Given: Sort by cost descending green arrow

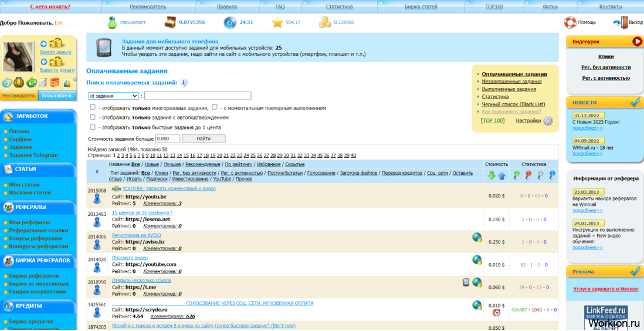Looking at the screenshot, I should click(x=492, y=175).
